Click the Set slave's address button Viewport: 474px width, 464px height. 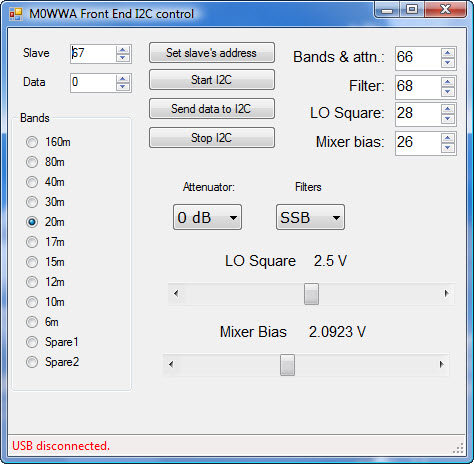[x=212, y=53]
